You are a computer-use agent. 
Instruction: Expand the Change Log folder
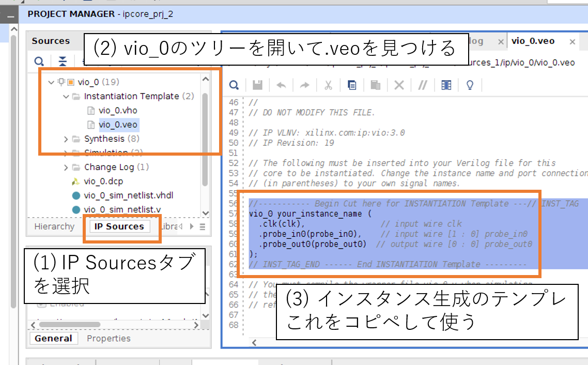66,167
